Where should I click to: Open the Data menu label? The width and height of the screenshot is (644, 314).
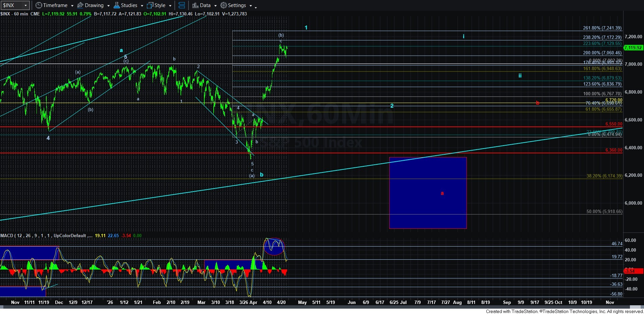205,5
